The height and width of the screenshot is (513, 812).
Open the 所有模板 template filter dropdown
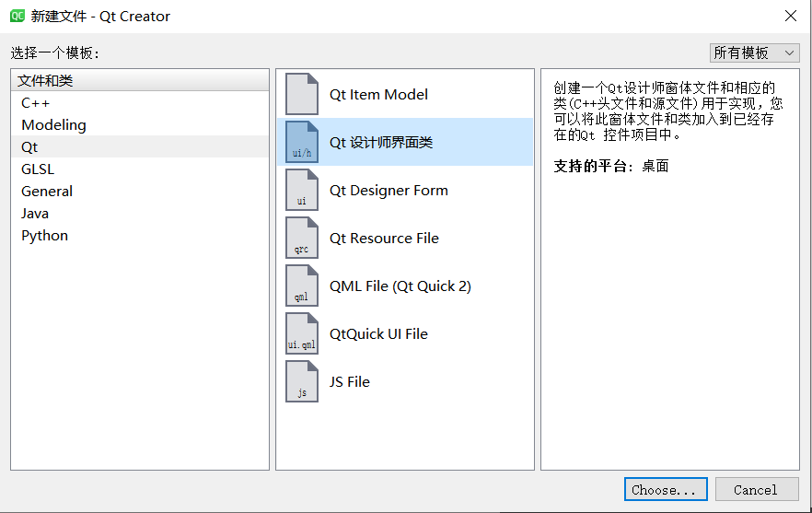click(754, 53)
